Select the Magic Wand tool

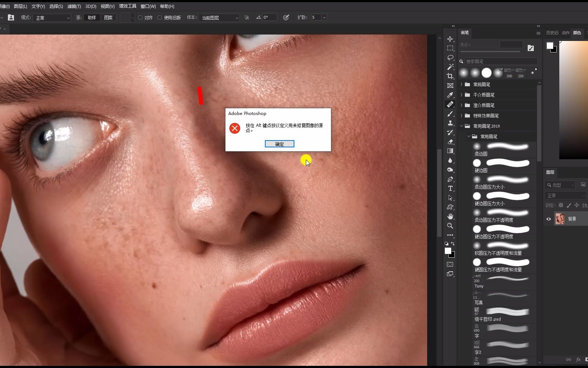[x=450, y=67]
